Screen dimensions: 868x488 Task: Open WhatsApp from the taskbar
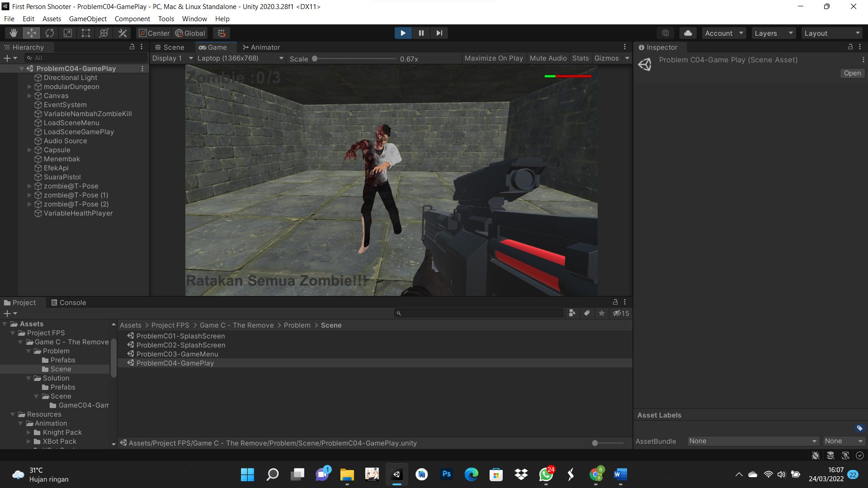coord(546,474)
